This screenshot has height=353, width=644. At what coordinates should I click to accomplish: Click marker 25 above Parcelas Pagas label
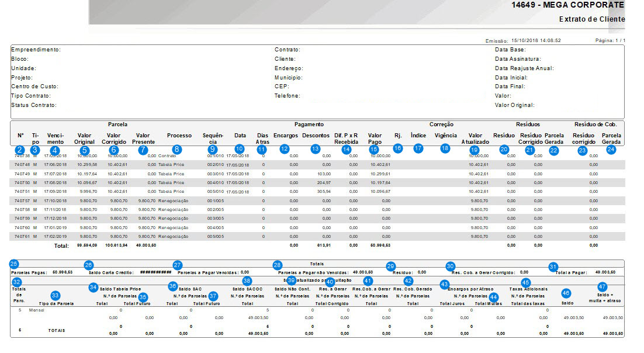pyautogui.click(x=15, y=264)
